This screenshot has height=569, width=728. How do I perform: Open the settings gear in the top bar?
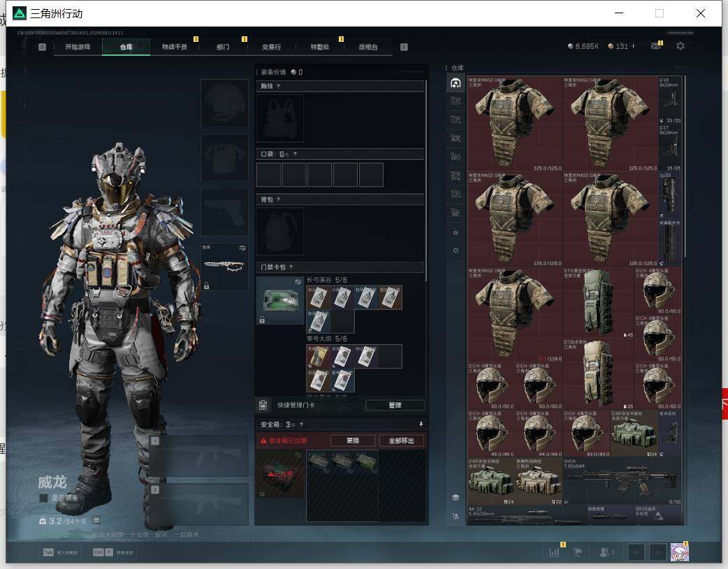(680, 46)
